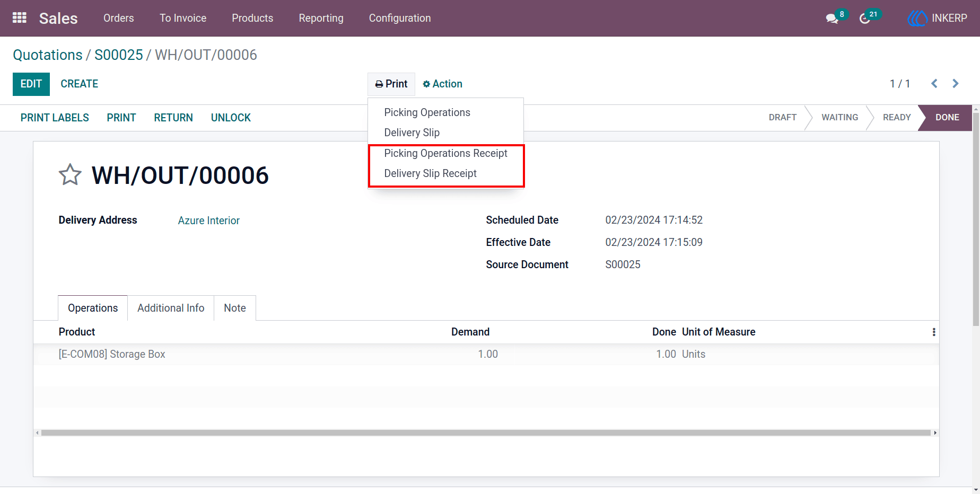Select Delivery Slip print option
The image size is (980, 494).
(x=445, y=133)
